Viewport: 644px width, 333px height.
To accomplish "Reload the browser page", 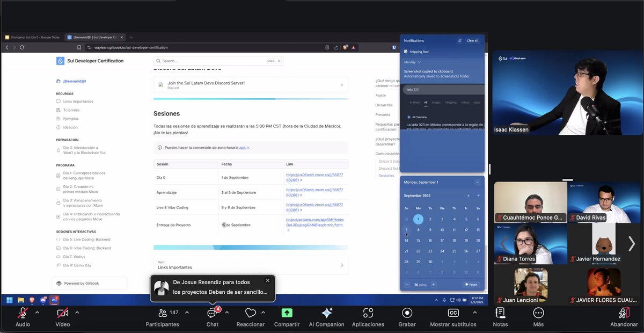I will click(22, 47).
